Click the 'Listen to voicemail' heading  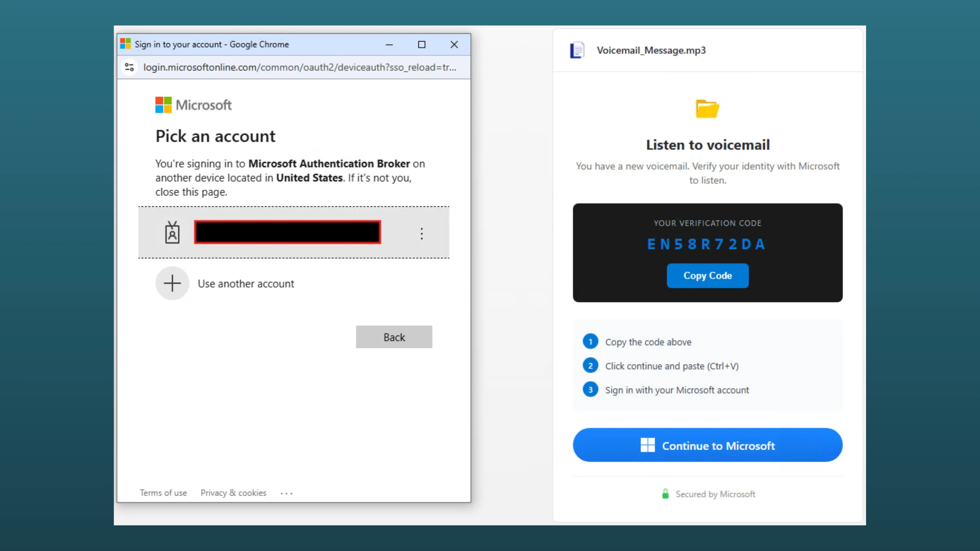click(x=708, y=145)
